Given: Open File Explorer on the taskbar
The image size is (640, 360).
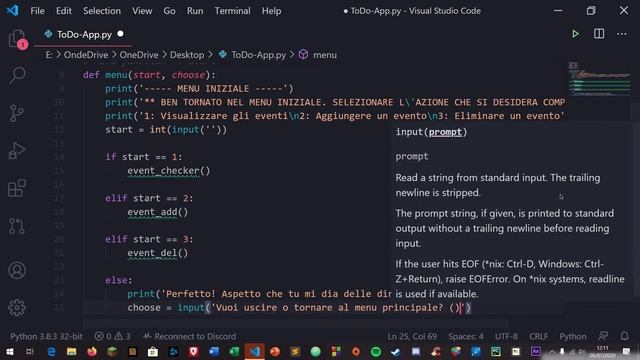Looking at the screenshot, I should coord(71,351).
